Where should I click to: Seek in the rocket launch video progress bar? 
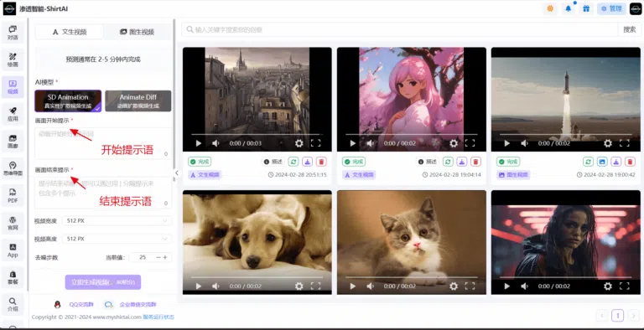click(x=565, y=134)
